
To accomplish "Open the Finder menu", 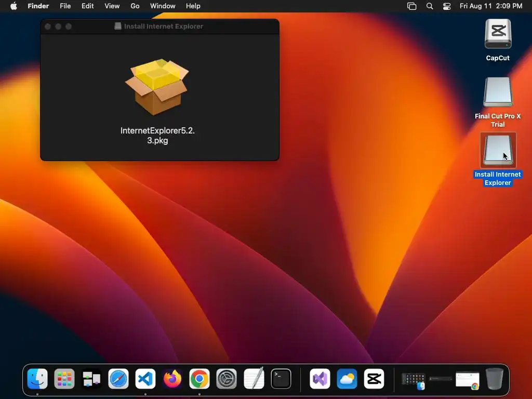I will (38, 6).
